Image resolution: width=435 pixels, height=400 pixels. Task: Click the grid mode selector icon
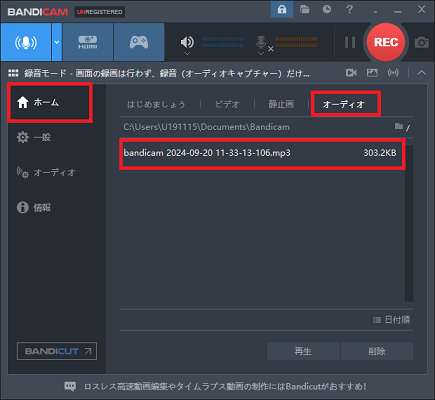coord(13,73)
